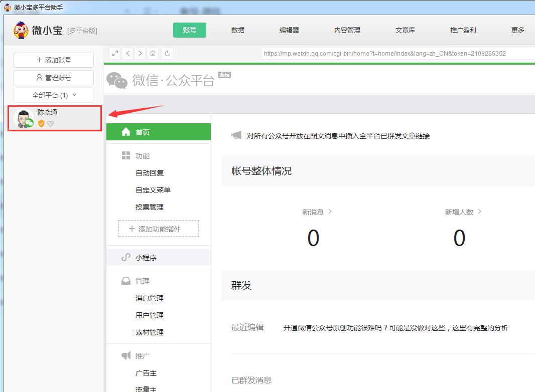The width and height of the screenshot is (535, 392).
Task: Click the back navigation arrow icon
Action: pos(127,53)
